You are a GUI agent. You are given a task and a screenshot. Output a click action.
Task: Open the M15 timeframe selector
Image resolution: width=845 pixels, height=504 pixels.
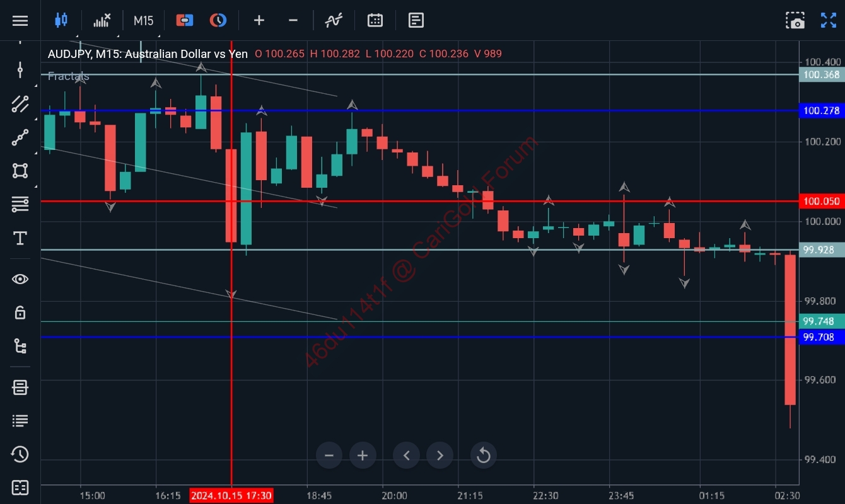click(144, 20)
